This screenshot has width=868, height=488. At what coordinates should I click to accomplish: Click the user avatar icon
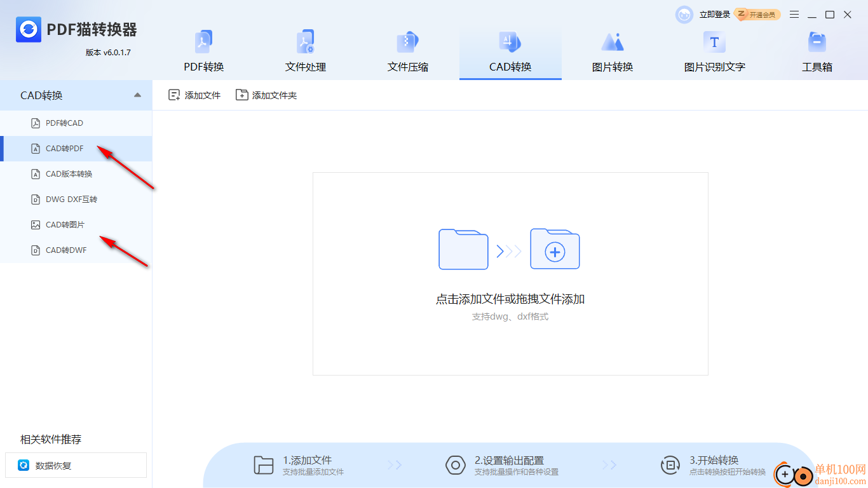tap(684, 15)
